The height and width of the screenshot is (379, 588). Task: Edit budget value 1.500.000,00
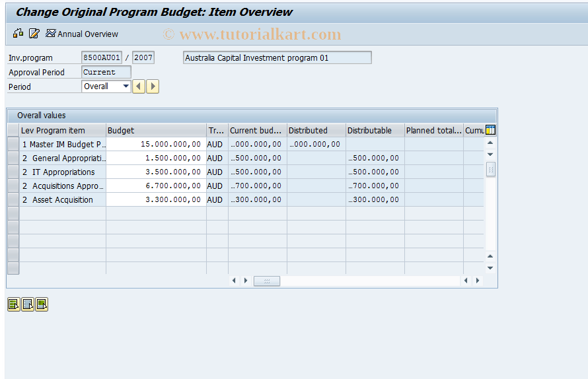pyautogui.click(x=156, y=158)
